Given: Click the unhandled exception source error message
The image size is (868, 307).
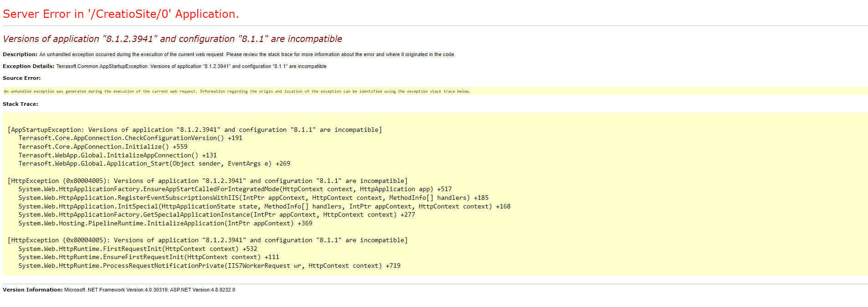Looking at the screenshot, I should (237, 91).
